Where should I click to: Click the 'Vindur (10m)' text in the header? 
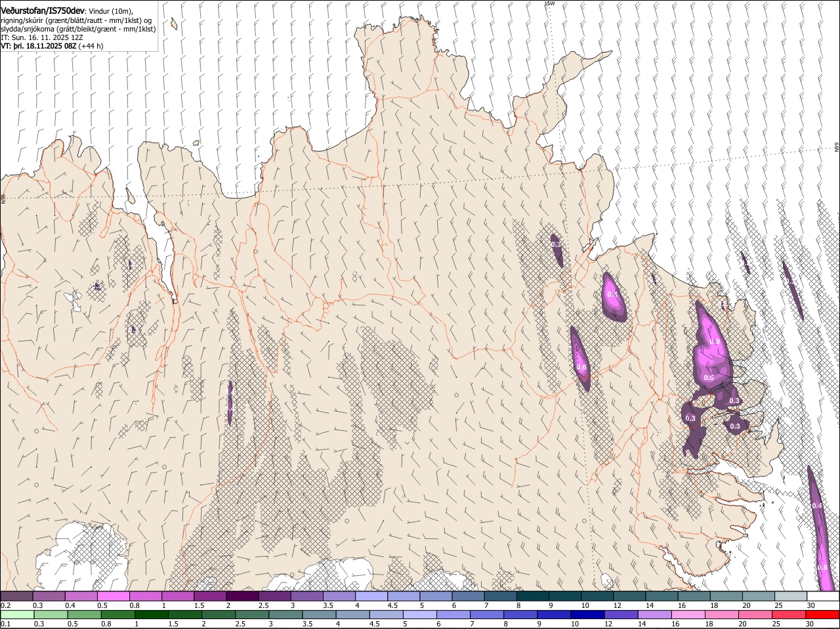tap(111, 11)
